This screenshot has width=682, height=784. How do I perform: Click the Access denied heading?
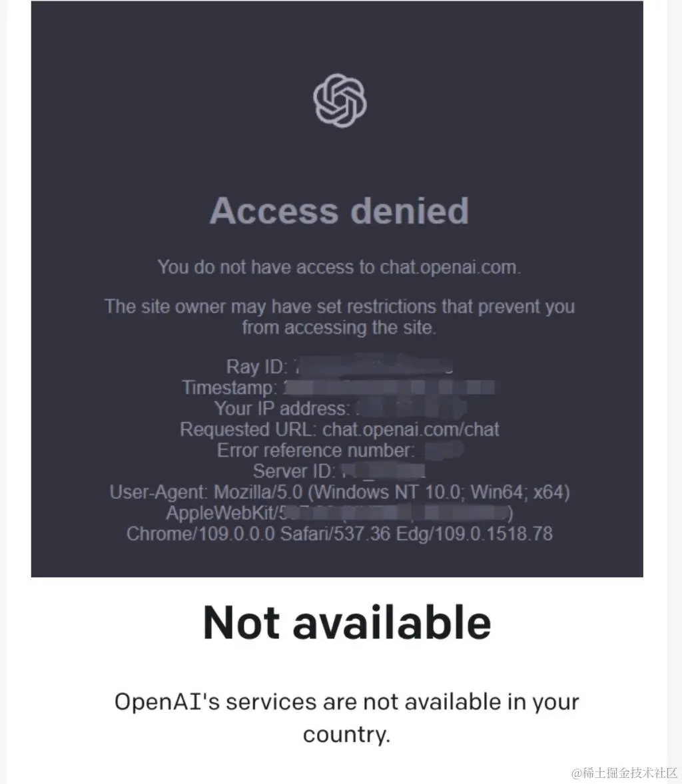tap(339, 210)
